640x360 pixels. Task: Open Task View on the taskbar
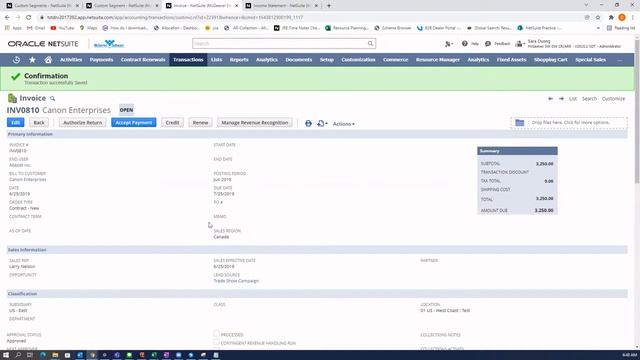point(30,355)
